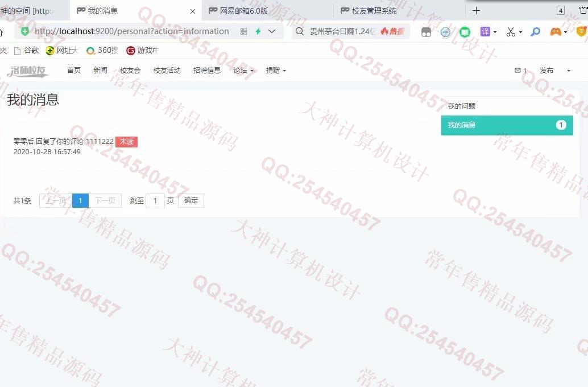Click the 下一页 pagination button

[x=105, y=200]
